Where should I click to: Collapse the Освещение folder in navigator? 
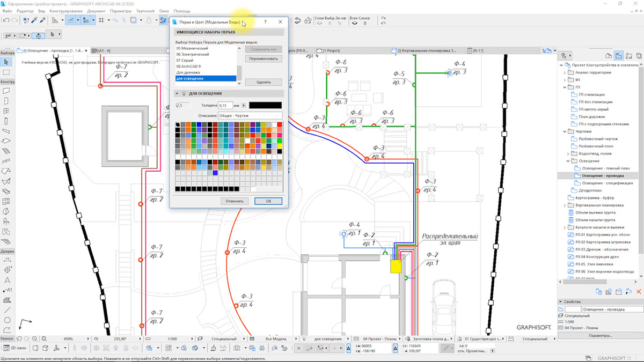(568, 161)
